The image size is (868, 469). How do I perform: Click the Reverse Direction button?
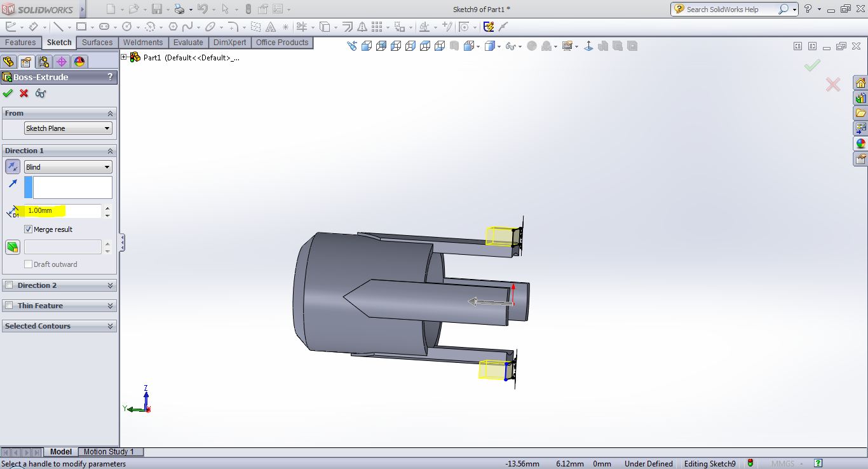tap(13, 167)
